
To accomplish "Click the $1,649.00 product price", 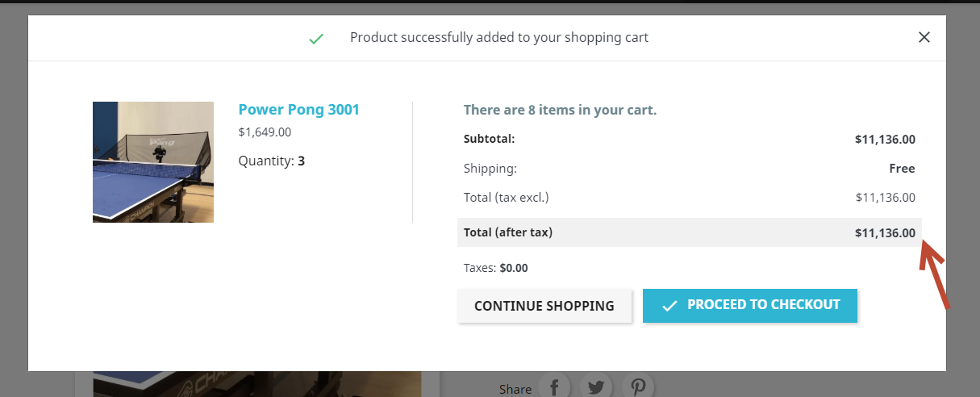I will point(265,132).
